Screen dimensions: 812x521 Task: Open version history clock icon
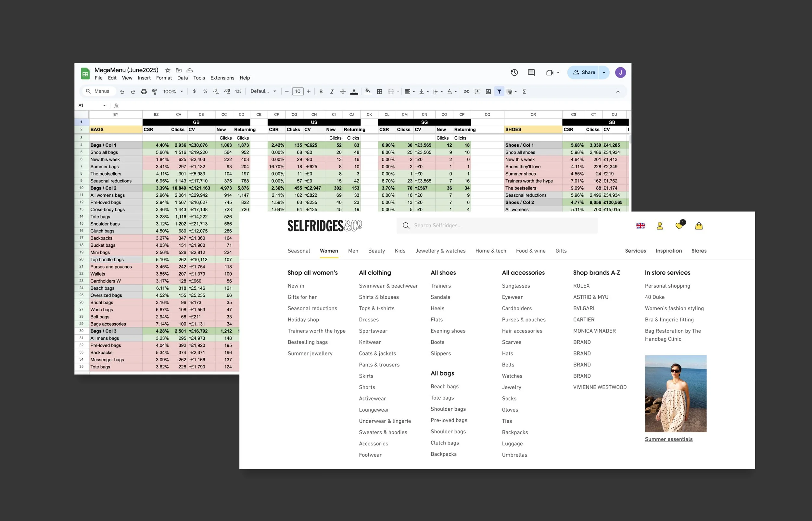514,72
